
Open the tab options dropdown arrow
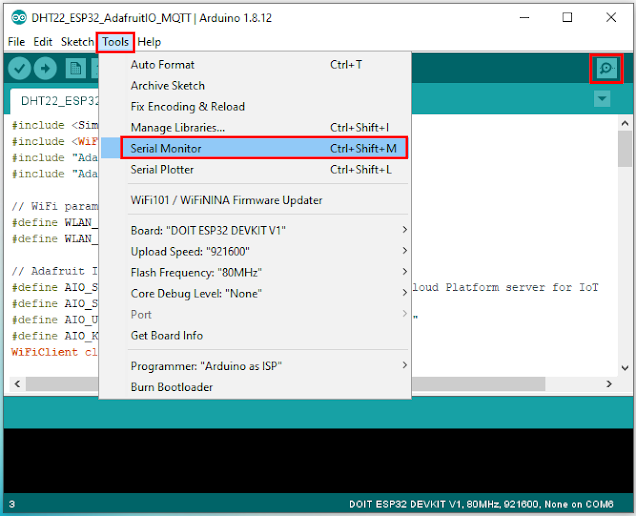(602, 99)
